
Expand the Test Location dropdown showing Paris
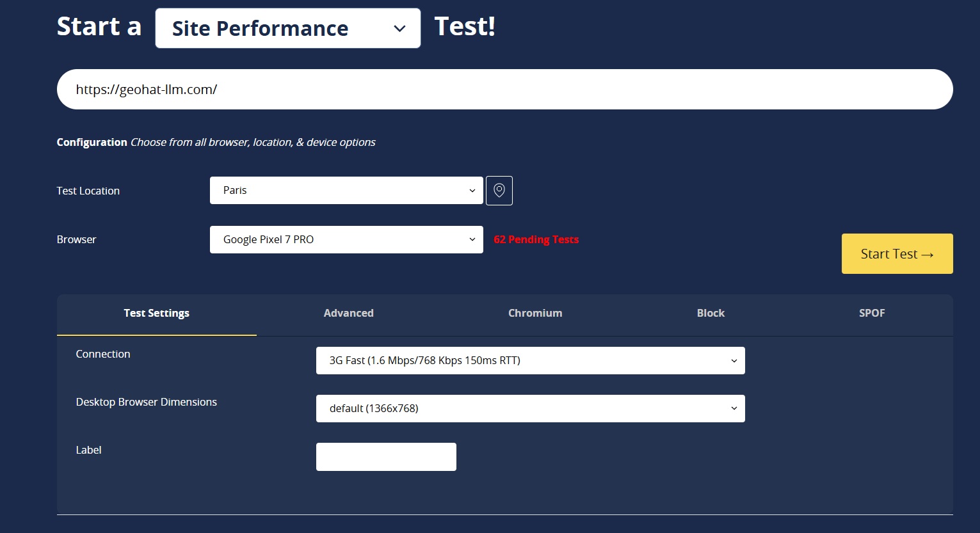pyautogui.click(x=346, y=191)
